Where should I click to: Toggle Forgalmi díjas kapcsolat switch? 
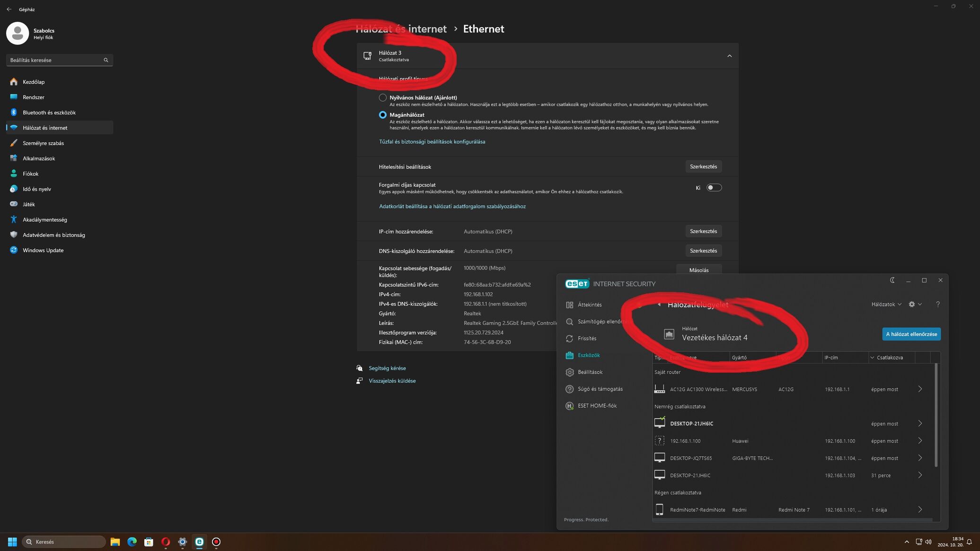point(714,188)
